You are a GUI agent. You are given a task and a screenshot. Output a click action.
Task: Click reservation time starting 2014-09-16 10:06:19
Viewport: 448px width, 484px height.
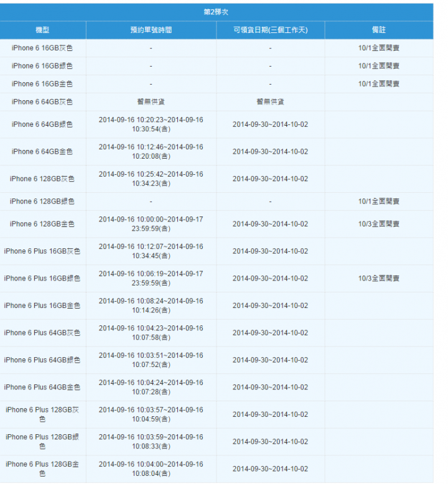[x=151, y=279]
